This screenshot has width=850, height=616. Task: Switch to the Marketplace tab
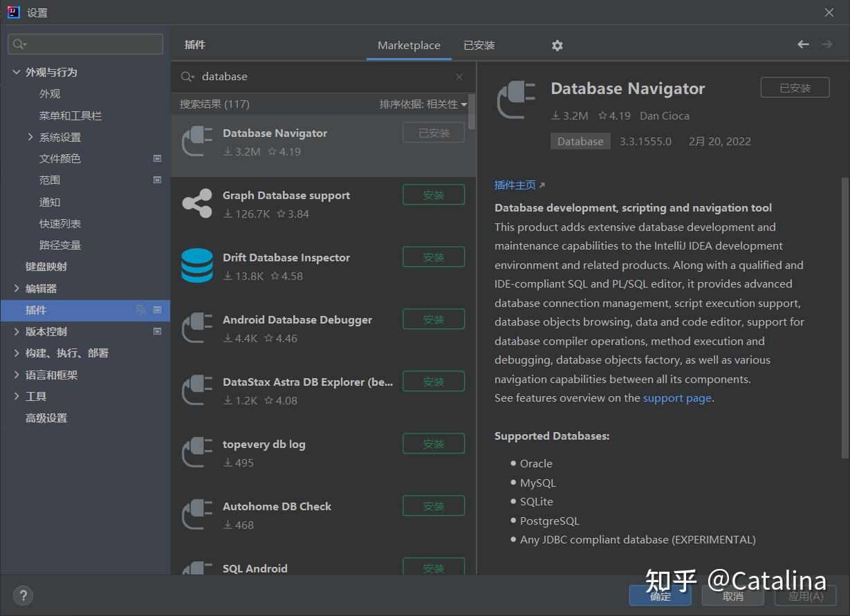(x=409, y=45)
